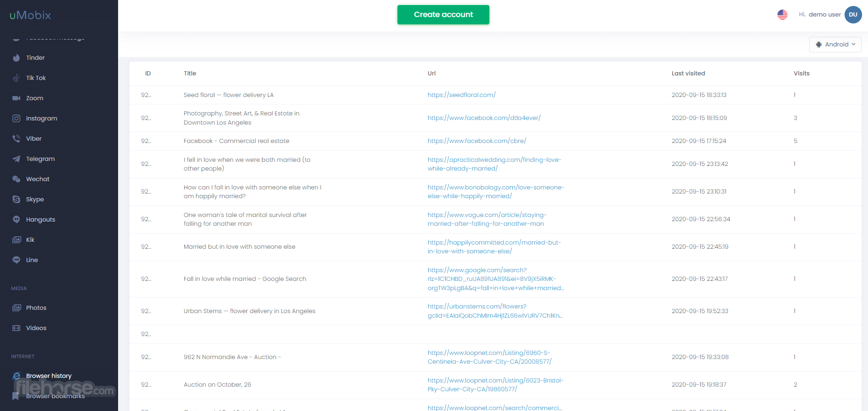Click the Visits column header
868x411 pixels.
tap(801, 74)
